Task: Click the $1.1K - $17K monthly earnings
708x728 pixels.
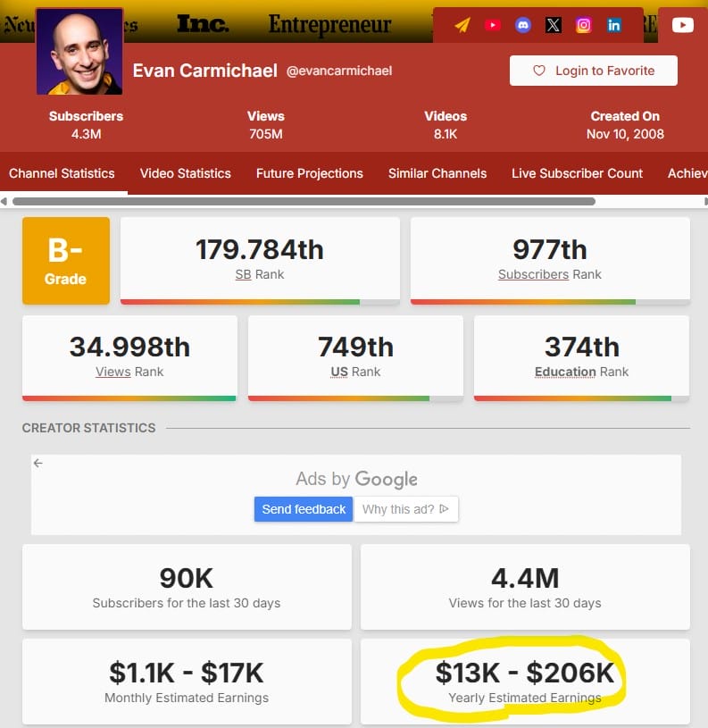Action: coord(186,673)
